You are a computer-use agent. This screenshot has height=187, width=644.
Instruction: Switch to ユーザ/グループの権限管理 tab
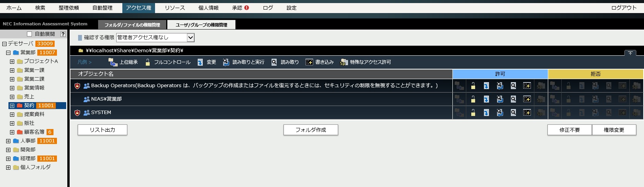(202, 25)
